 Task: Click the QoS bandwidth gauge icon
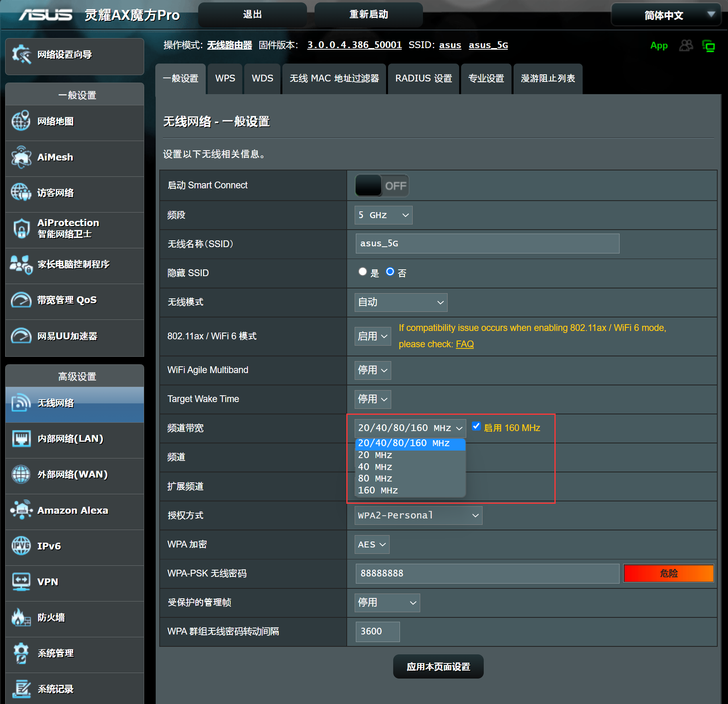click(21, 300)
